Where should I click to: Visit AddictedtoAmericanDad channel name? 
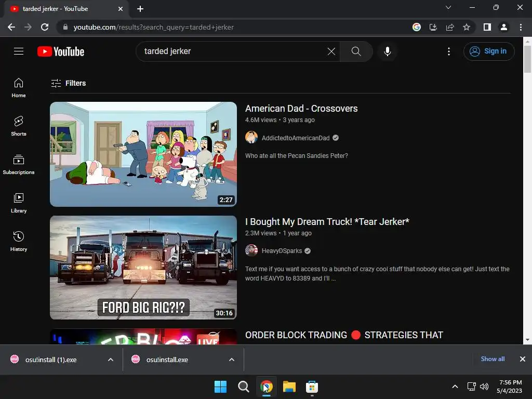(x=296, y=138)
